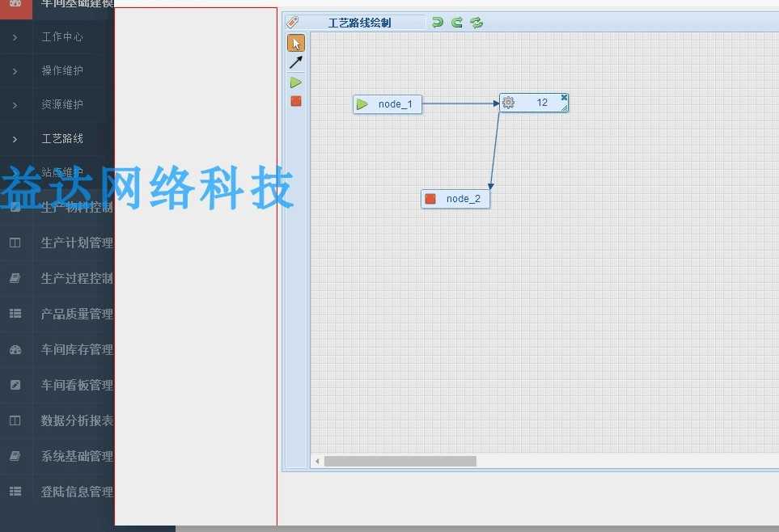779x532 pixels.
Task: Click the 工艺路线绘制 panel title
Action: click(360, 23)
